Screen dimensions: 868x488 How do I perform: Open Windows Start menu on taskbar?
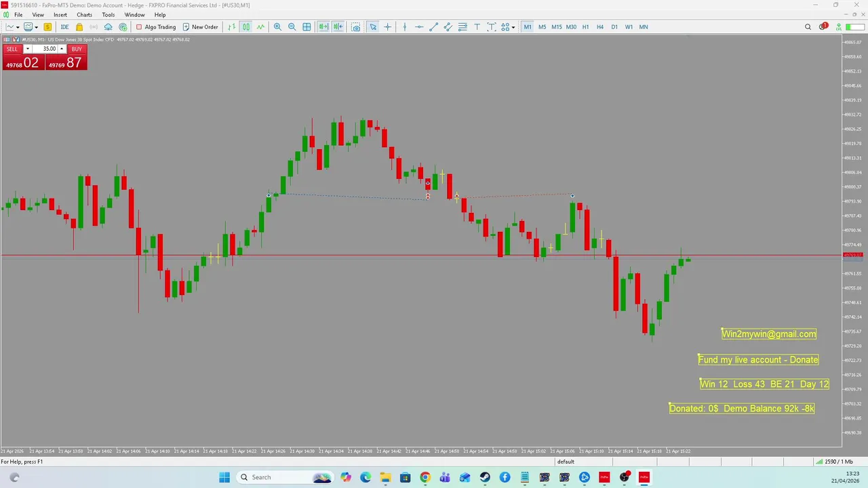click(224, 477)
